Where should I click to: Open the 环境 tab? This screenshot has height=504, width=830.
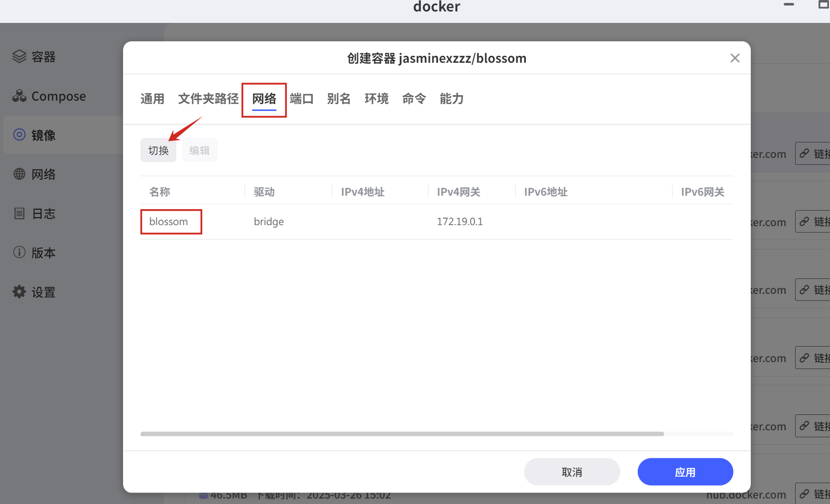click(376, 99)
